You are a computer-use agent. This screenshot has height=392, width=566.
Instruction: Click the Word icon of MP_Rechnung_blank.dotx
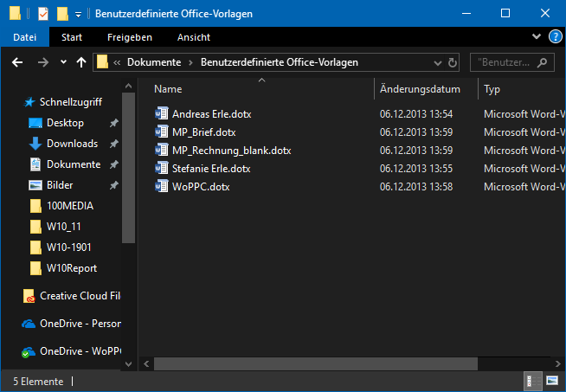click(x=161, y=150)
